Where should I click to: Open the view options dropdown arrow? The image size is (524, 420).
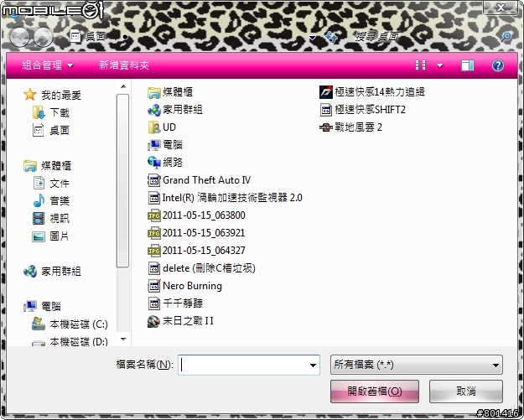pyautogui.click(x=440, y=65)
